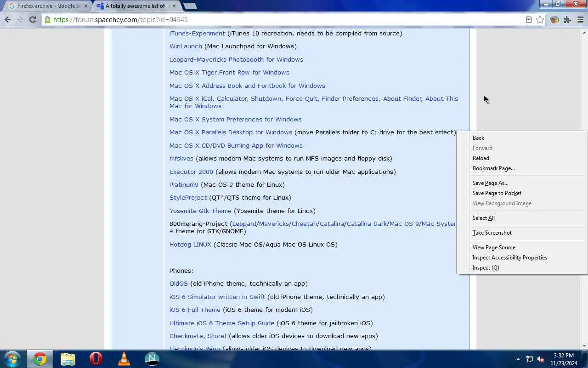Open the iOS 6 Full Theme link

point(195,310)
